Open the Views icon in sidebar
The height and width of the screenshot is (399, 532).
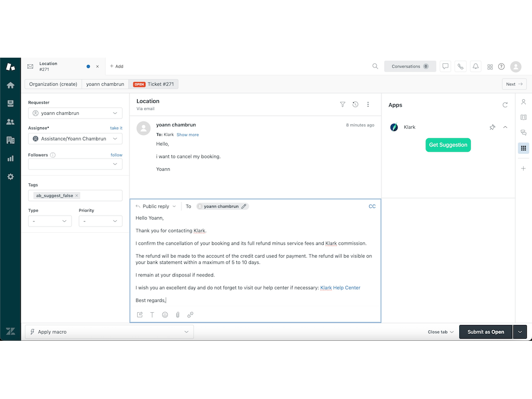click(10, 103)
